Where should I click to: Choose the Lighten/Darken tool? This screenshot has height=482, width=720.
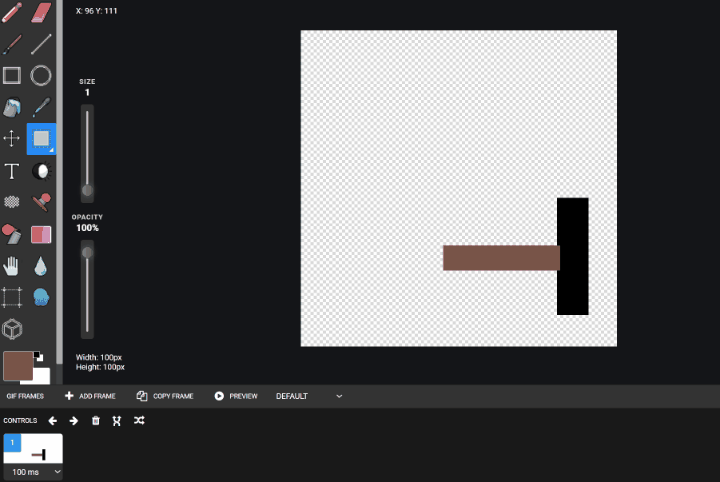tap(41, 171)
